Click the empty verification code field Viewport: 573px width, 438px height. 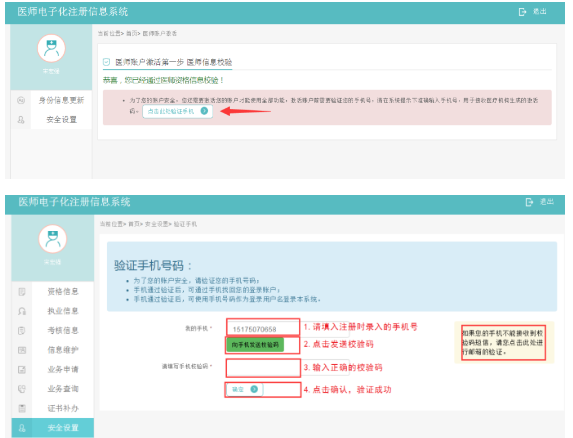tap(263, 367)
